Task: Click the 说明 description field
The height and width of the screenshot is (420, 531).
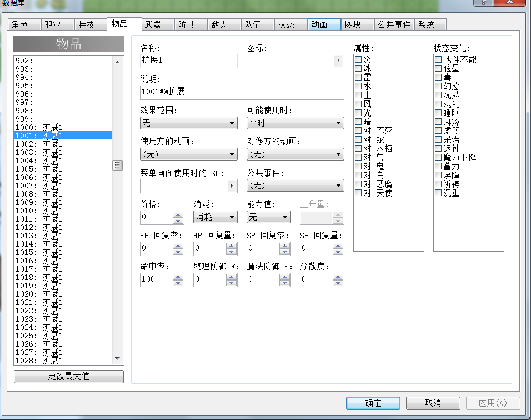Action: 242,92
